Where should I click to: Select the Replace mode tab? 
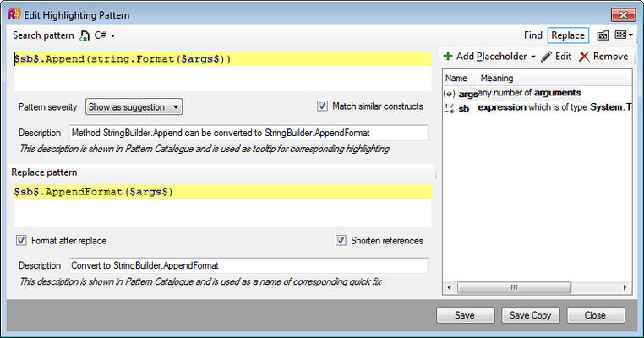pos(567,35)
